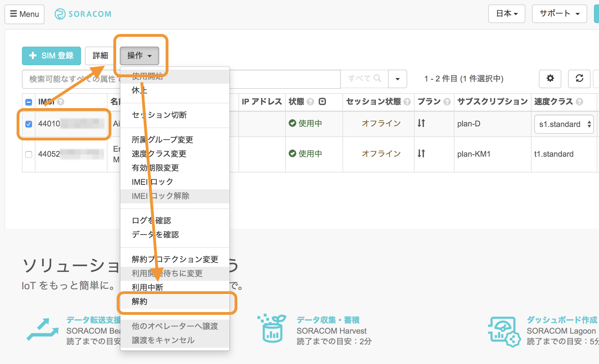The image size is (599, 364).
Task: Click the SORACOM Beam arrow icon
Action: pyautogui.click(x=43, y=329)
